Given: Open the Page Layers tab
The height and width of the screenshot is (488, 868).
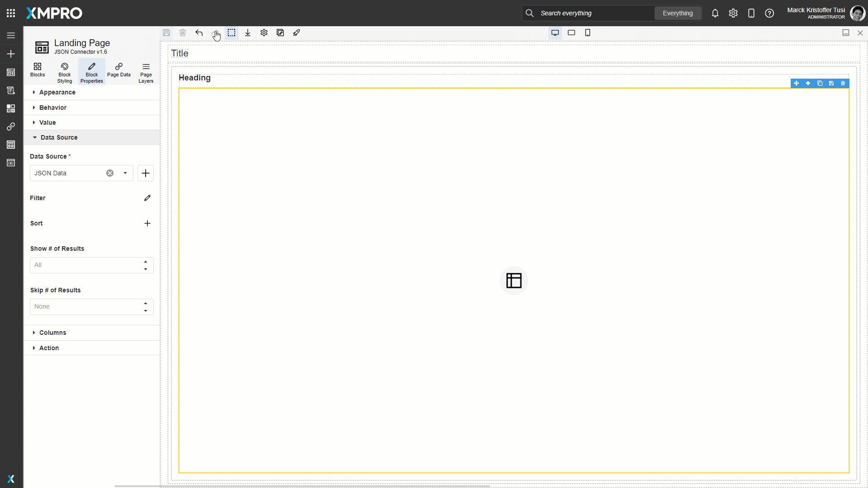Looking at the screenshot, I should 146,72.
